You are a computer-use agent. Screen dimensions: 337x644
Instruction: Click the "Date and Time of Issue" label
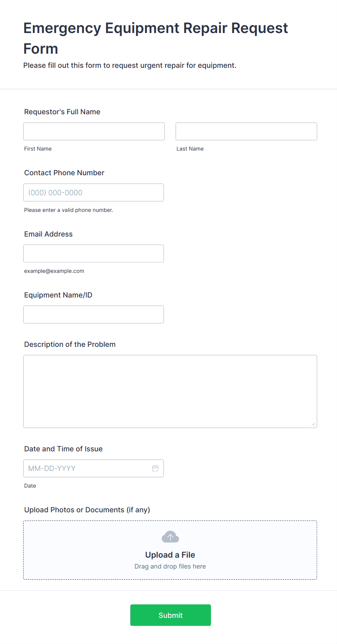[63, 449]
